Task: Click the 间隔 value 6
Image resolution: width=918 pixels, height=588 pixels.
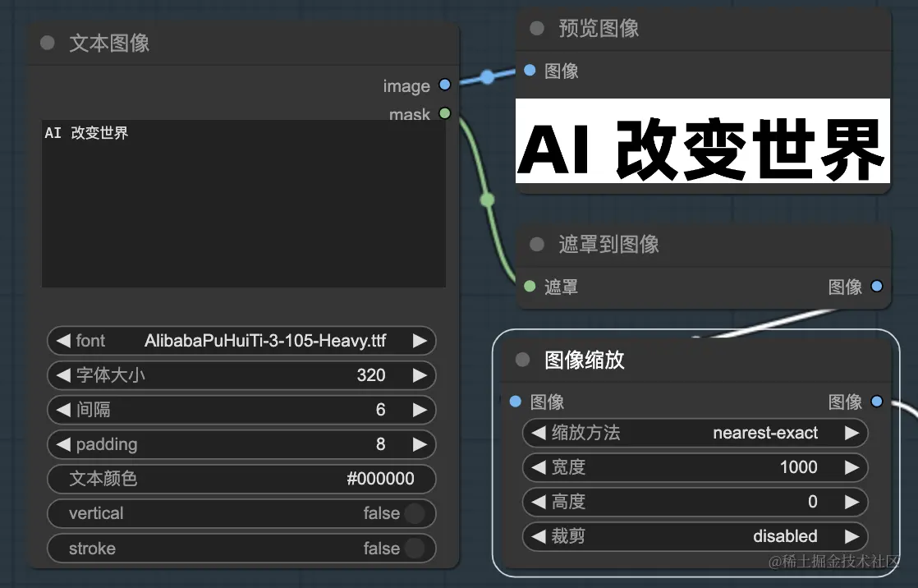Action: click(x=380, y=409)
